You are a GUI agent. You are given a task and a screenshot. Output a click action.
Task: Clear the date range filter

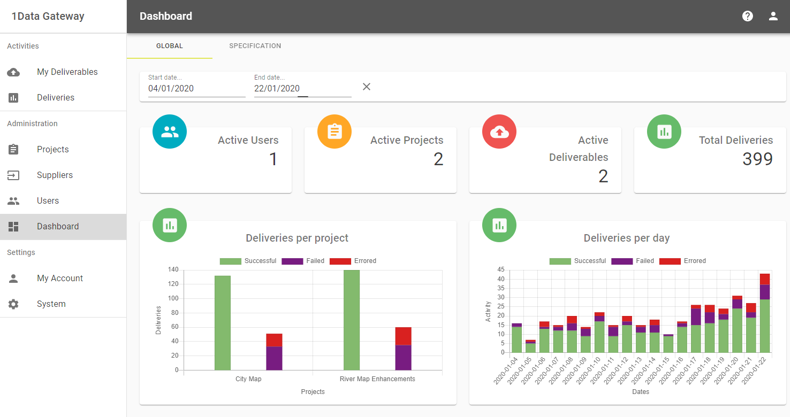[x=366, y=87]
